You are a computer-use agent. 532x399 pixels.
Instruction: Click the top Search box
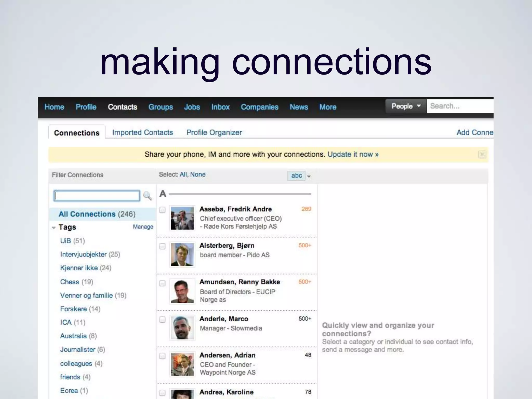pos(460,106)
